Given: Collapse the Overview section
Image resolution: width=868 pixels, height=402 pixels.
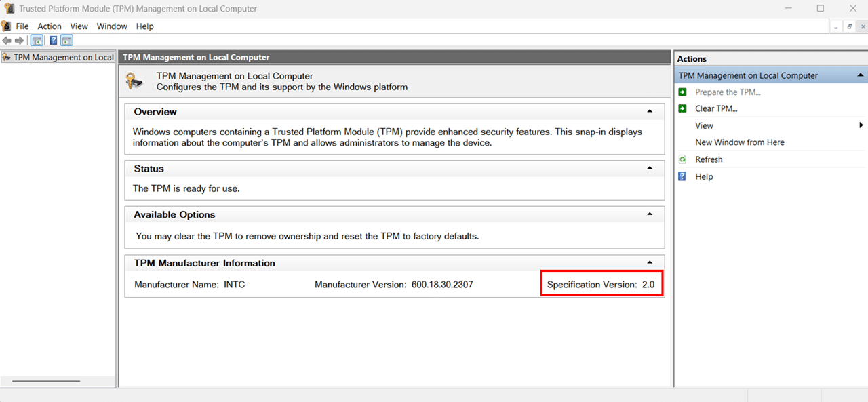Looking at the screenshot, I should 650,111.
